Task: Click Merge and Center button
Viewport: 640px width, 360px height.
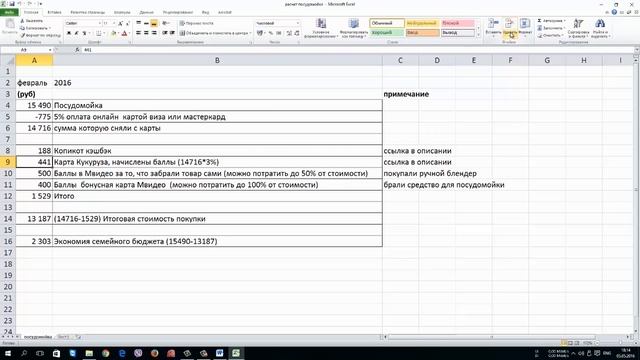Action: pyautogui.click(x=213, y=33)
